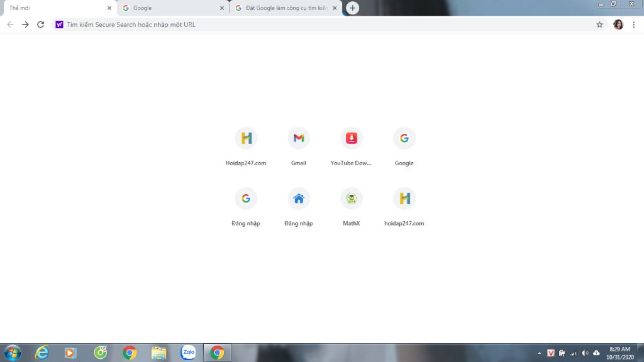The height and width of the screenshot is (362, 644).
Task: Open the Đăng nhập shortcut with Google icon
Action: [x=246, y=207]
